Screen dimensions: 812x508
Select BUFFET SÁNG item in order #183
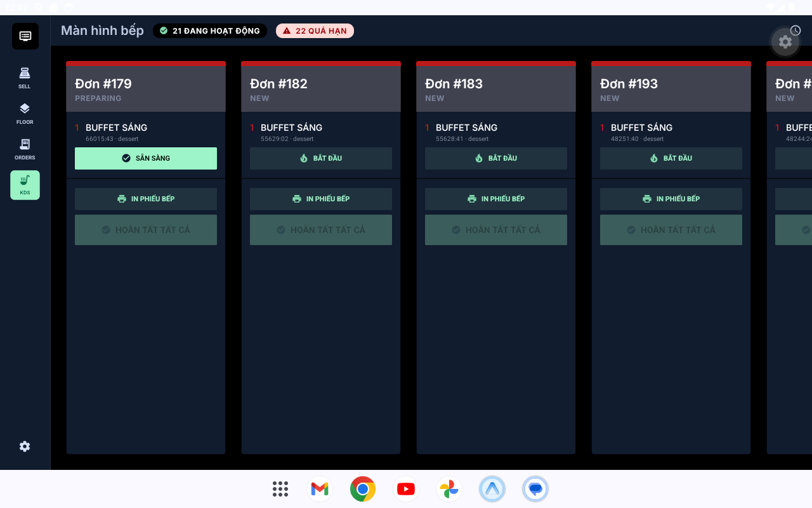pyautogui.click(x=467, y=128)
